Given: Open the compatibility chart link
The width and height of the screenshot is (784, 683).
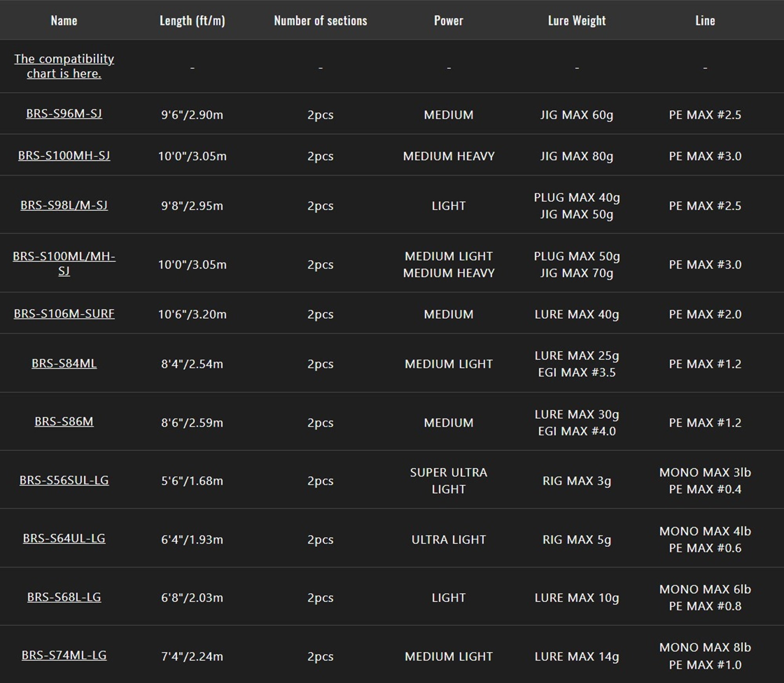Looking at the screenshot, I should coord(64,66).
